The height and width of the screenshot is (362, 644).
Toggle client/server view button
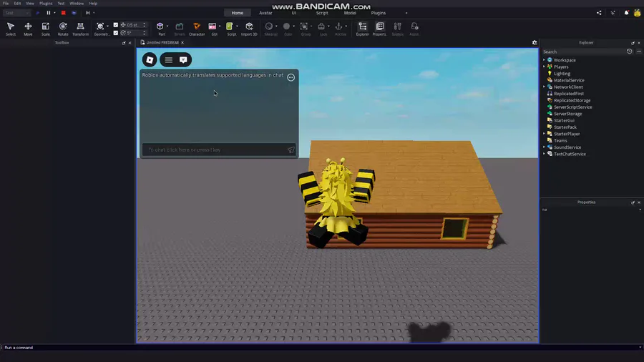coord(74,13)
